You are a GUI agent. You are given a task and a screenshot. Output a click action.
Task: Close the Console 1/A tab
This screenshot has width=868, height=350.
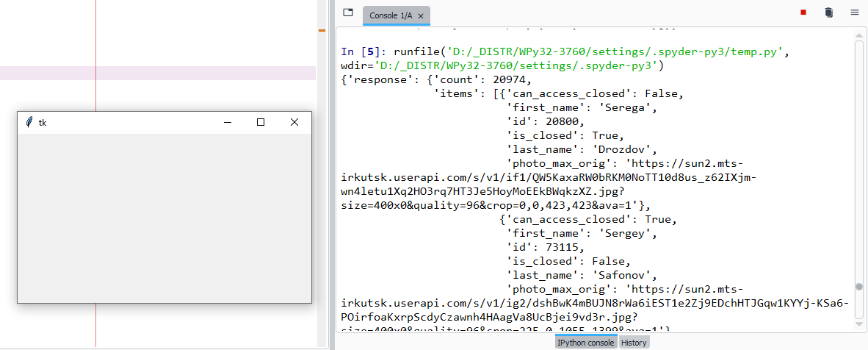click(421, 15)
